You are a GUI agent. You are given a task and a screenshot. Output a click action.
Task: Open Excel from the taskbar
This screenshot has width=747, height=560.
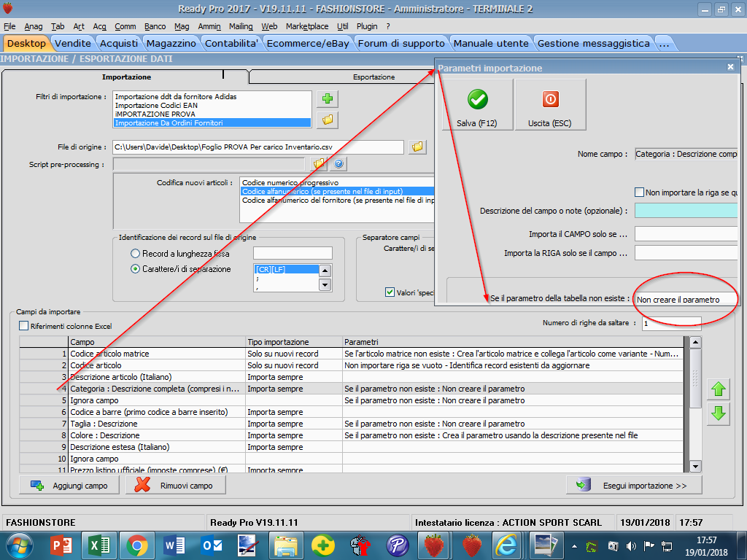pos(99,545)
